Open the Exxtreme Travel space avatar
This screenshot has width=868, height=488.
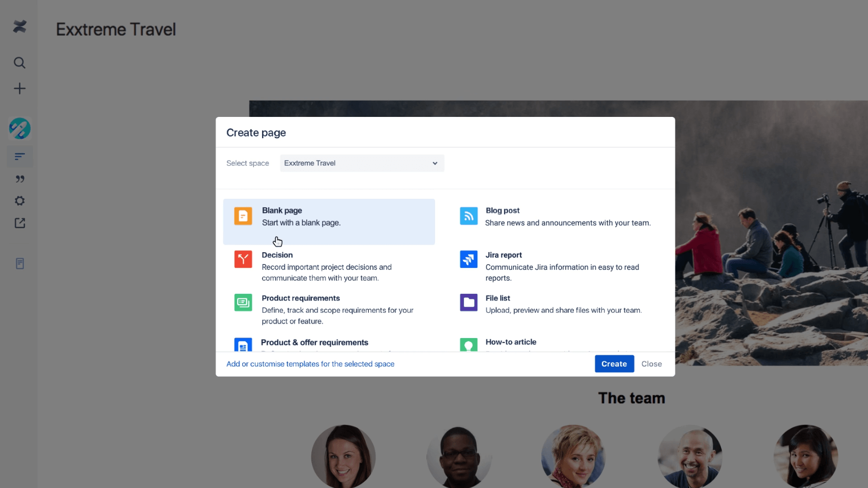point(19,129)
